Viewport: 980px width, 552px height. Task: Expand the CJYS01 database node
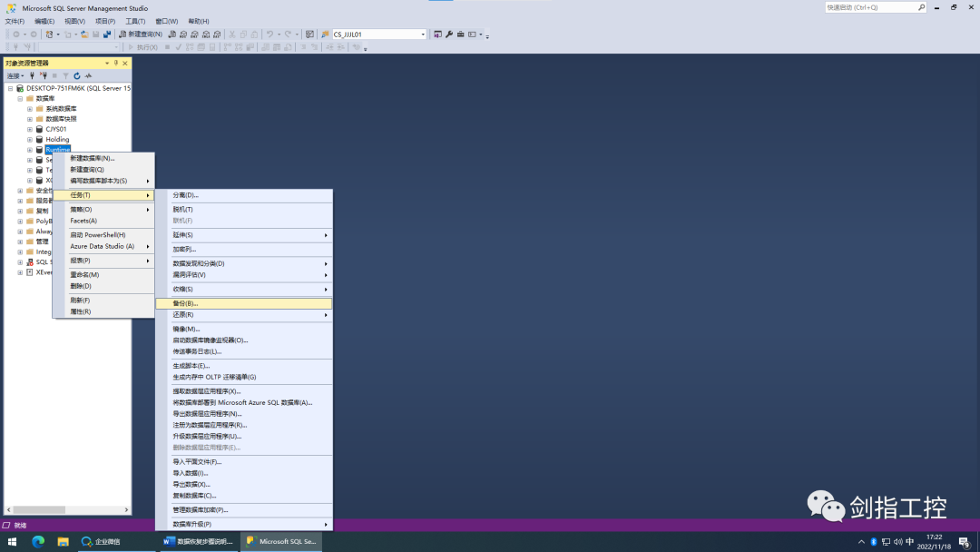(29, 129)
